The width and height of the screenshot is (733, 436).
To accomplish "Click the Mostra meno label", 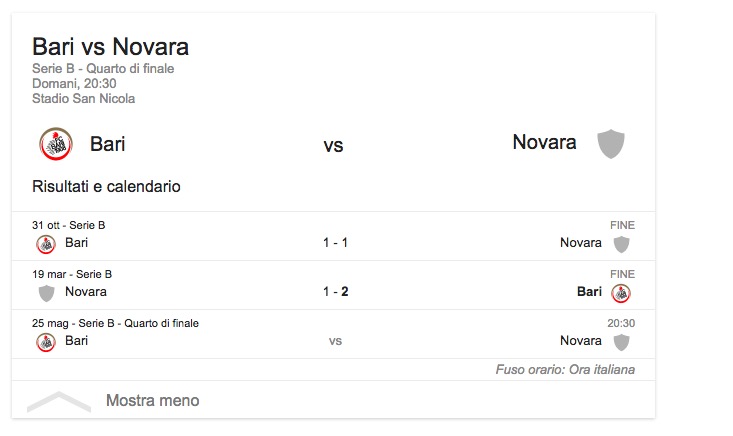I will coord(152,401).
